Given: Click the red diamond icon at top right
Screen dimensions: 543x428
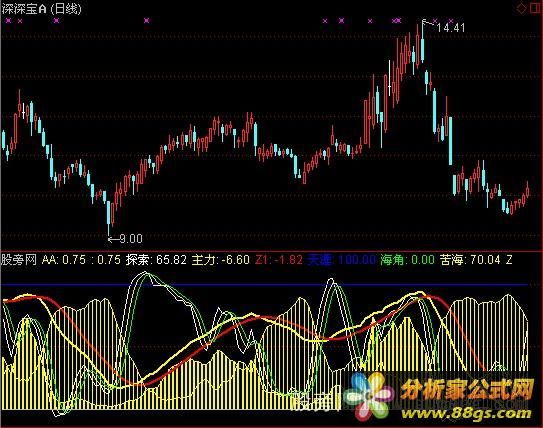Looking at the screenshot, I should 522,9.
